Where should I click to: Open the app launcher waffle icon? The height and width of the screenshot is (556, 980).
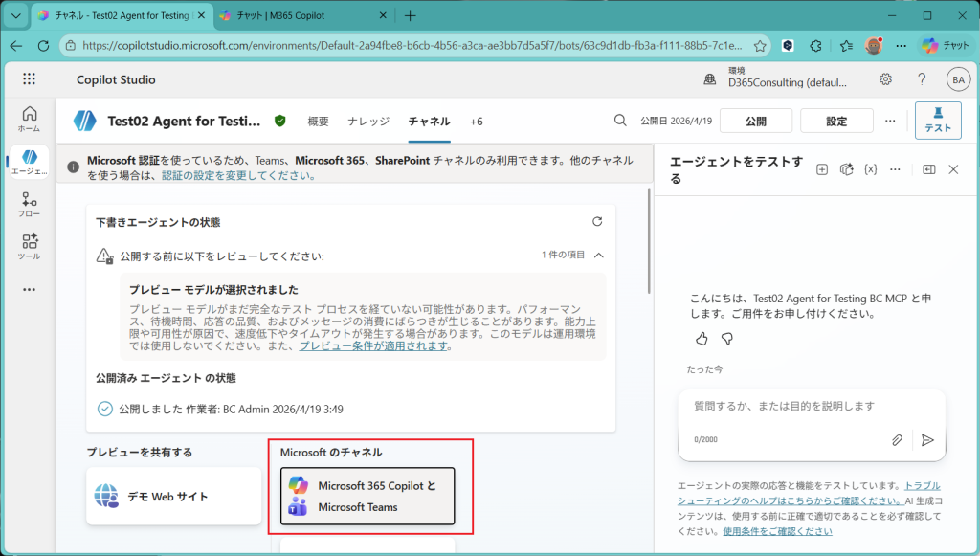pos(29,79)
